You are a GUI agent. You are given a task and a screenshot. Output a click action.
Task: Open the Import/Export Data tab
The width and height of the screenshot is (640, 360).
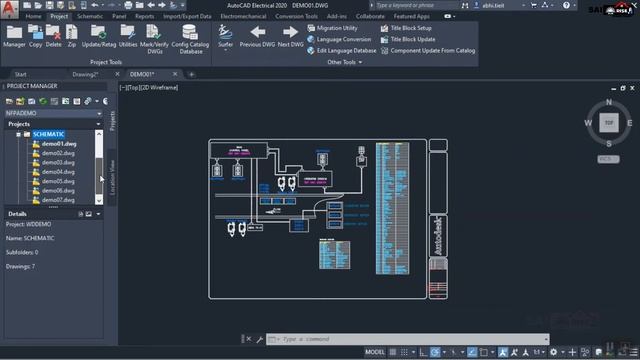[x=187, y=16]
